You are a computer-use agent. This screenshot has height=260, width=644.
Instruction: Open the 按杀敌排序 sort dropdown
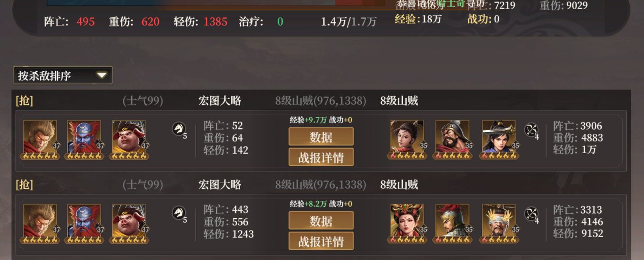click(x=63, y=75)
